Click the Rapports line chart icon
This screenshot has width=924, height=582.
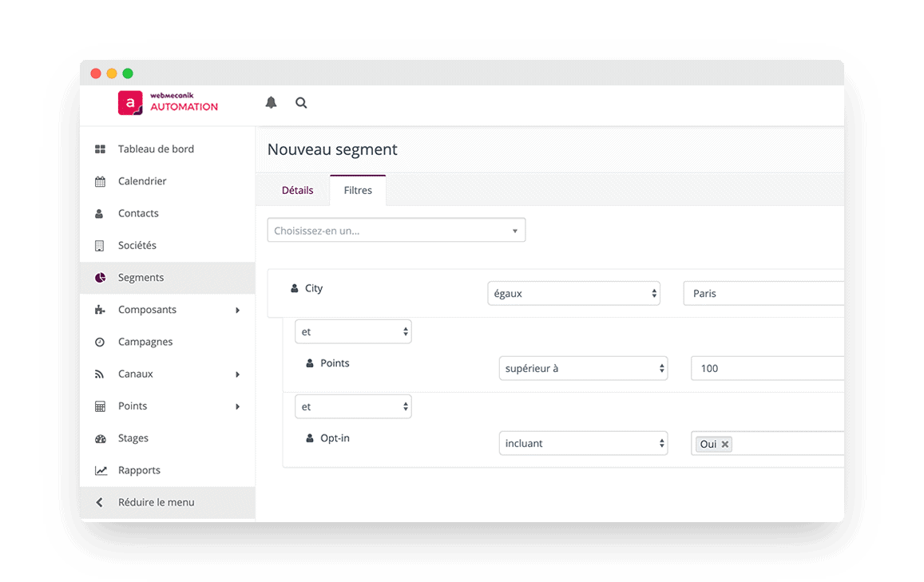pyautogui.click(x=101, y=471)
